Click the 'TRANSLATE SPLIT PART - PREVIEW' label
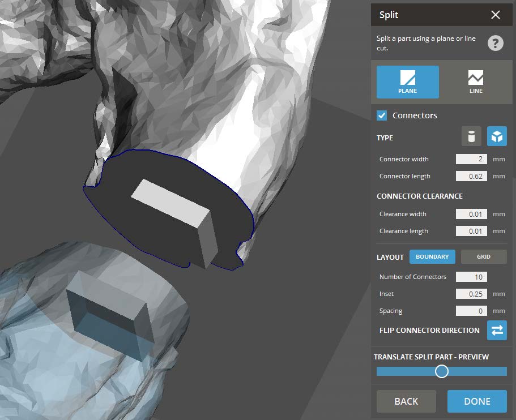516x420 pixels. click(431, 357)
